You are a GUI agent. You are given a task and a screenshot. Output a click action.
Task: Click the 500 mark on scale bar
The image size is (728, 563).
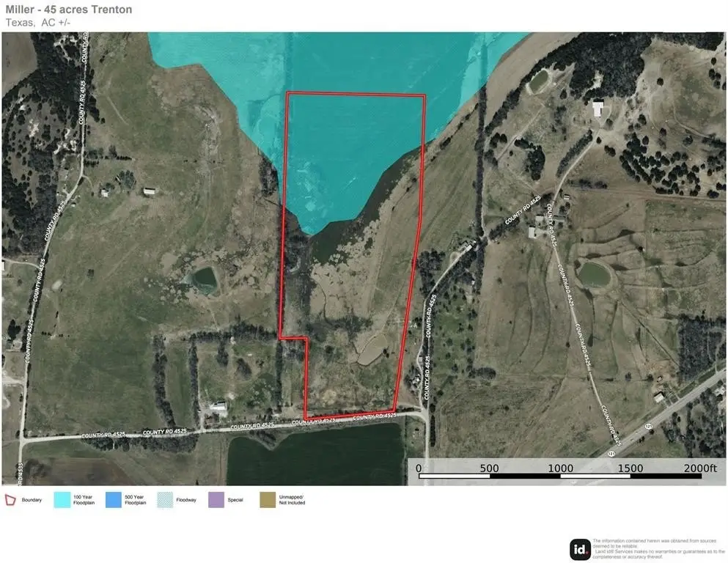coord(489,468)
